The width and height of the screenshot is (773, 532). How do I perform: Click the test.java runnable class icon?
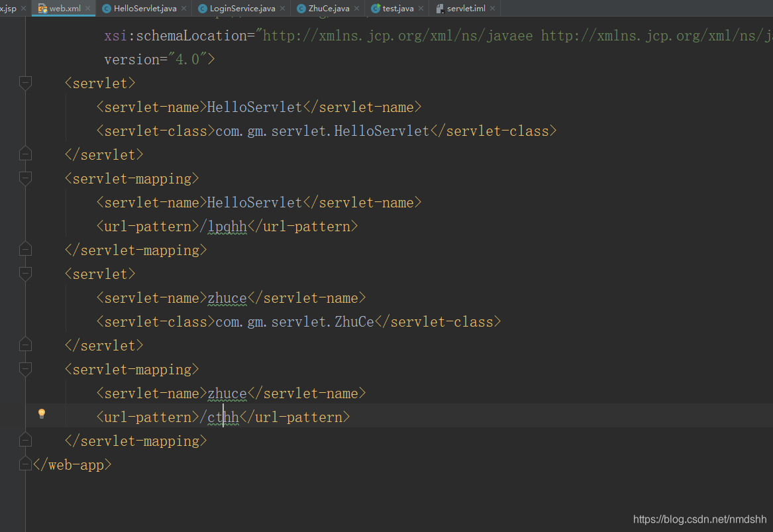375,9
